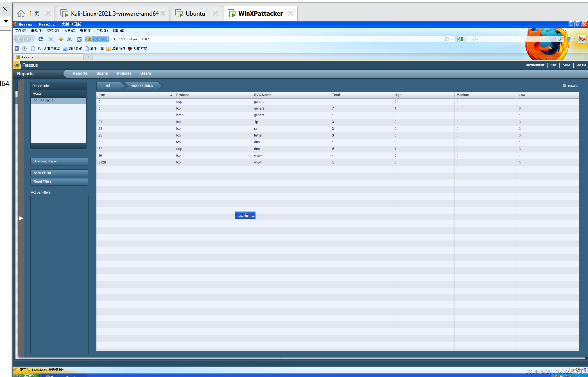Click the Download Report button

coord(59,162)
